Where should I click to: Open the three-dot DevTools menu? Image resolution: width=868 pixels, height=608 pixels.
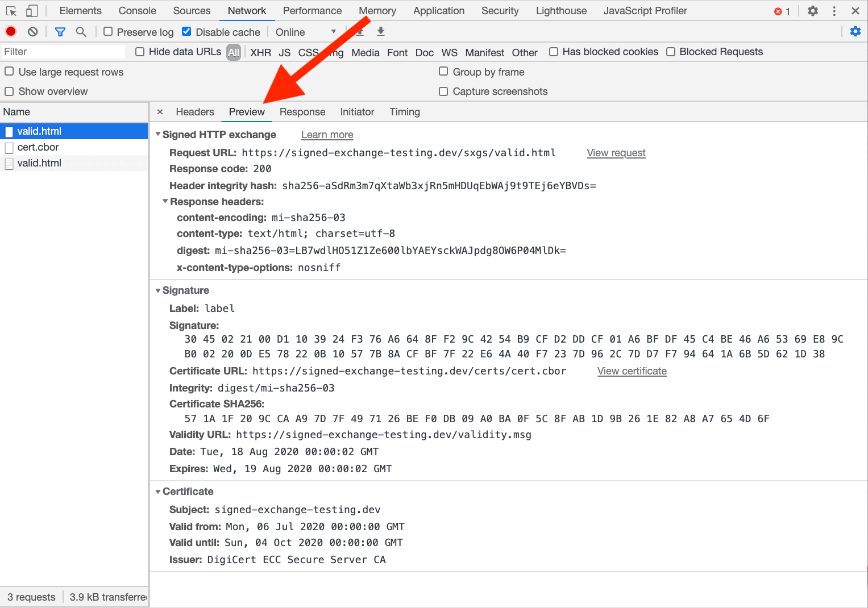833,11
